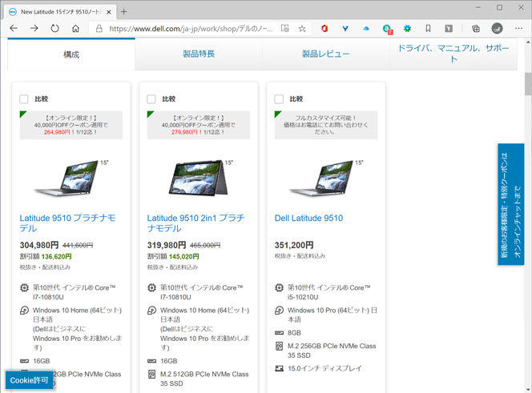Open ドライバ、マニュアル、サポート tab

pos(453,54)
